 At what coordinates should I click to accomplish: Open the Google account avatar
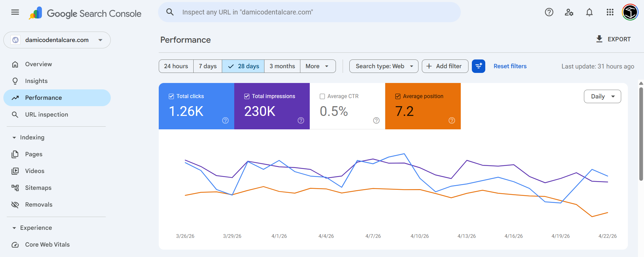[630, 12]
